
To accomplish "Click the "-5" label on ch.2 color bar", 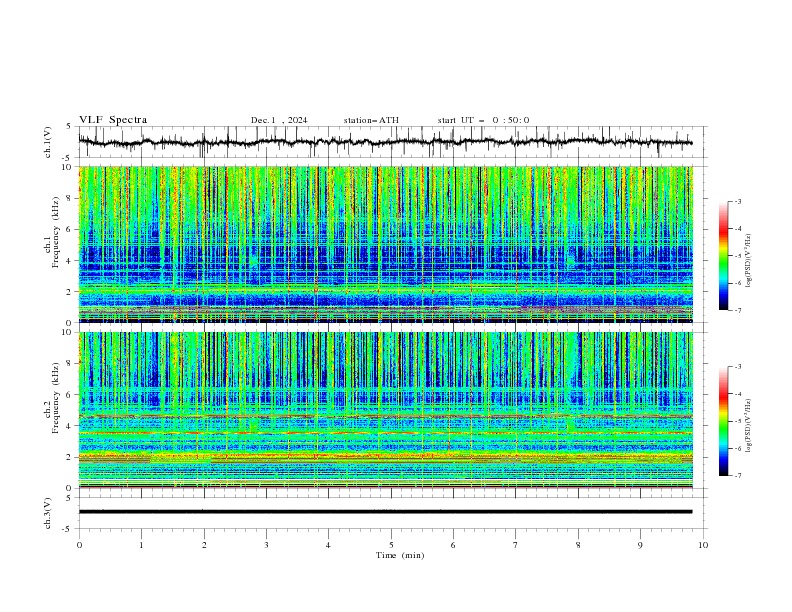I will 738,421.
